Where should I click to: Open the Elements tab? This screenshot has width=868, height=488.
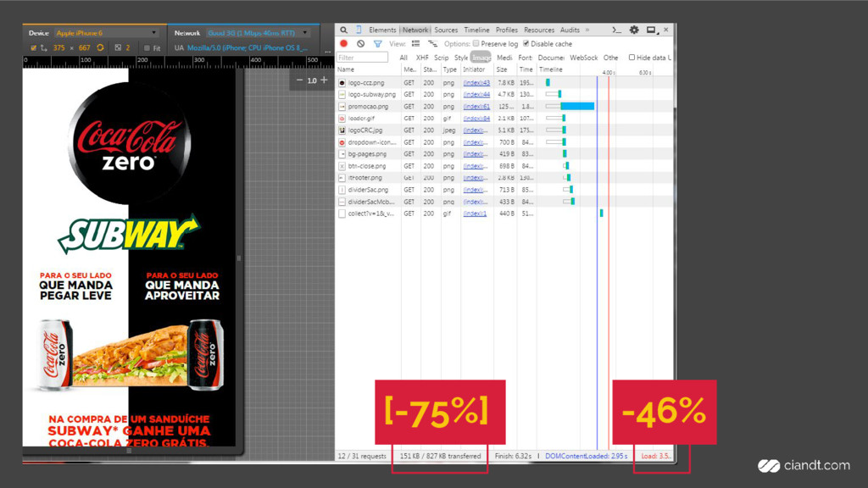pyautogui.click(x=382, y=30)
